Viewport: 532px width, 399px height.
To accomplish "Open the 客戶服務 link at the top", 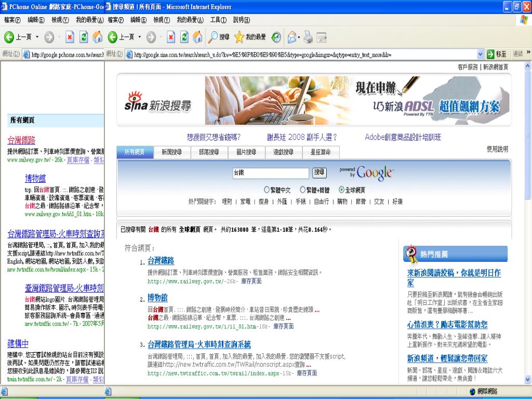I will (468, 67).
